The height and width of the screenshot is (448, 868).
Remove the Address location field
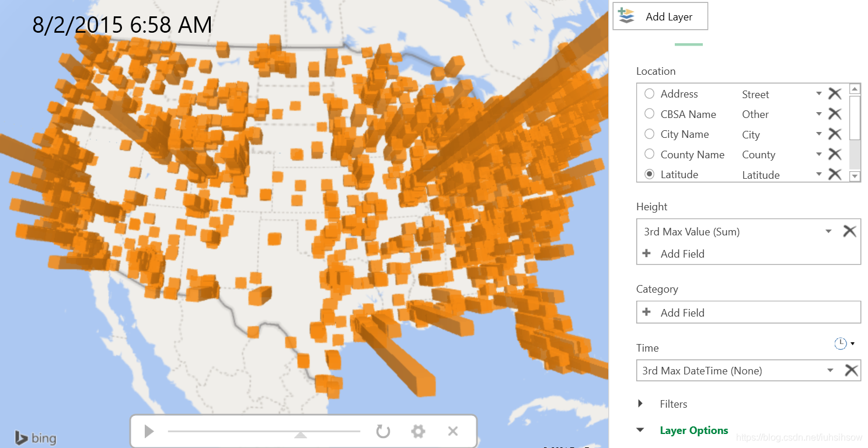pos(835,93)
